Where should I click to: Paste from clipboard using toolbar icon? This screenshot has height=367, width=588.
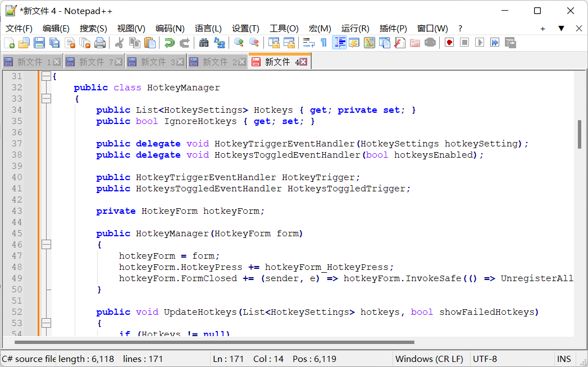point(150,43)
